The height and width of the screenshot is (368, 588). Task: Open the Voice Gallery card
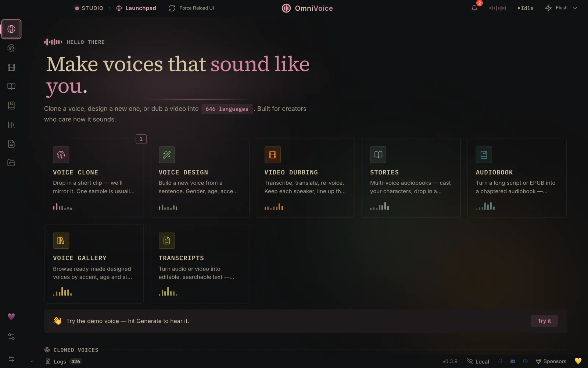tap(94, 264)
